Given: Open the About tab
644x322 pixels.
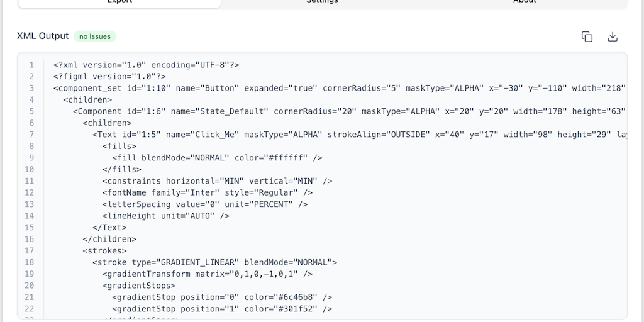Looking at the screenshot, I should (525, 2).
